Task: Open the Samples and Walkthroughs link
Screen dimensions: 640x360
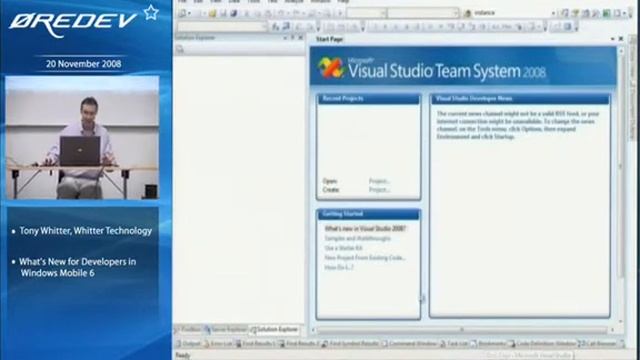Action: pos(358,238)
